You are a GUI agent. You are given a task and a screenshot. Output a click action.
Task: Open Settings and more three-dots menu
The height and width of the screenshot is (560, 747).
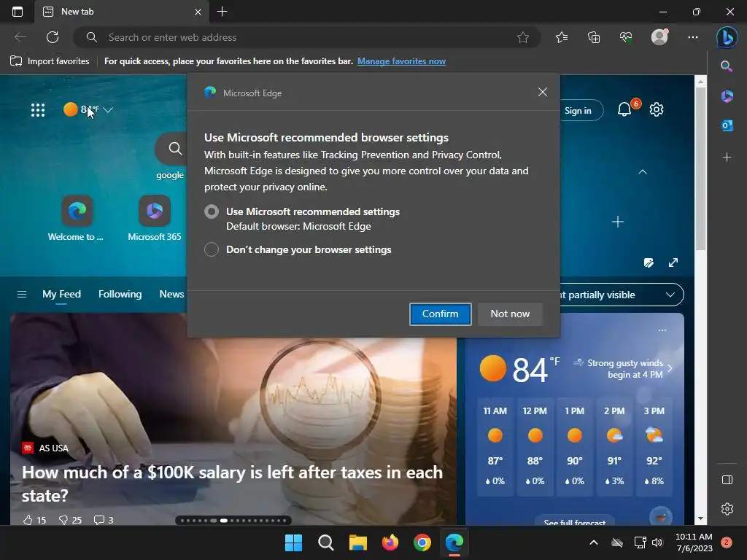(693, 37)
